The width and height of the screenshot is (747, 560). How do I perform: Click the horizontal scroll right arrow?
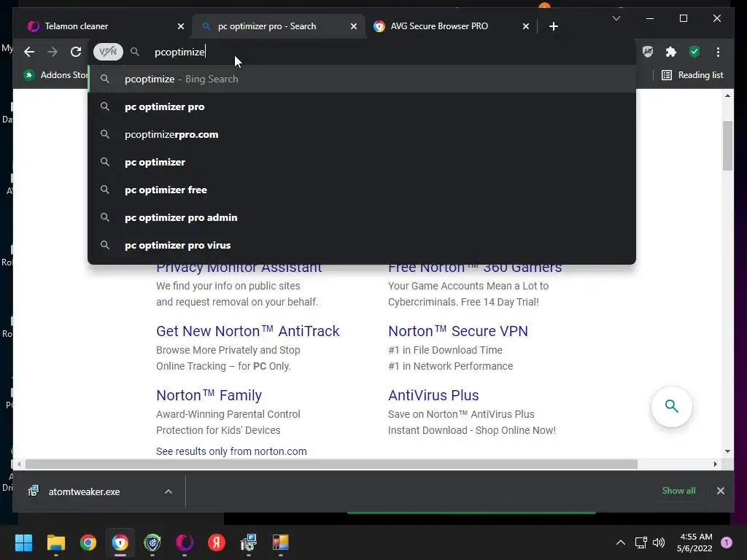point(715,464)
